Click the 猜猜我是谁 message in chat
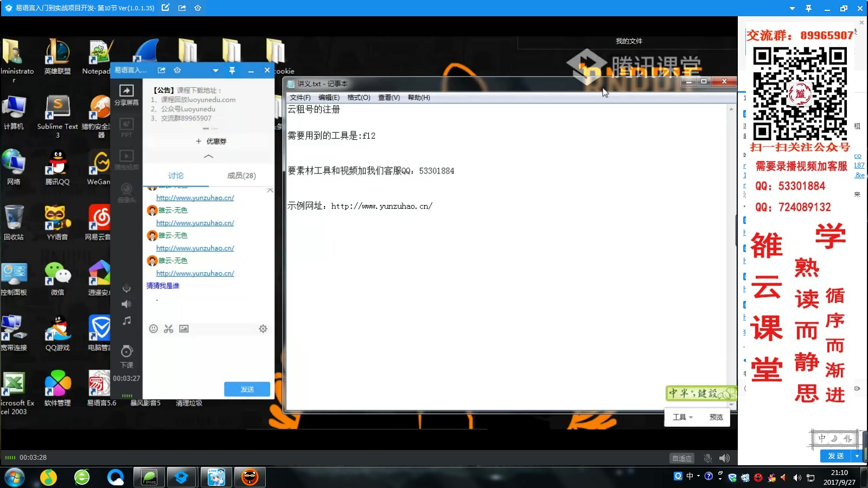 click(163, 286)
